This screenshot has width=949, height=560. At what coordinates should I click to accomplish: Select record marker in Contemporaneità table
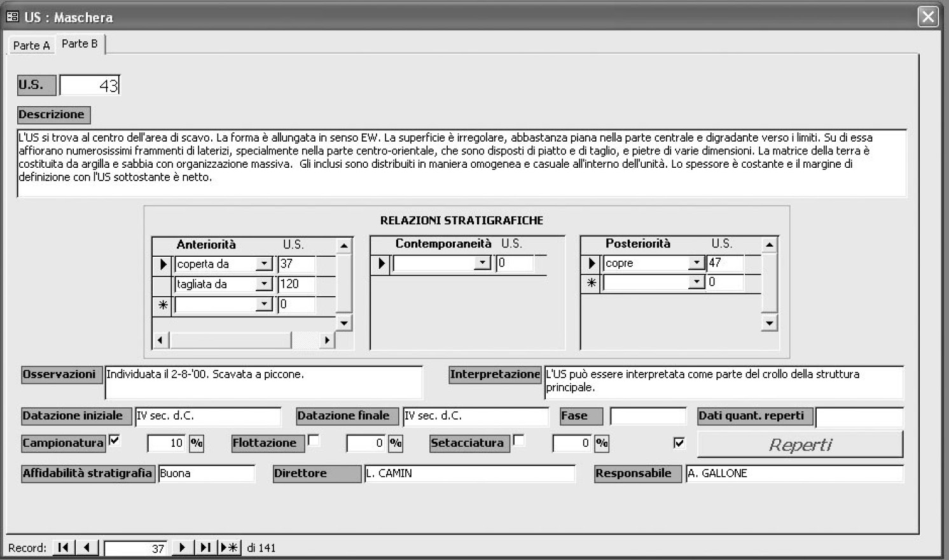(x=381, y=263)
